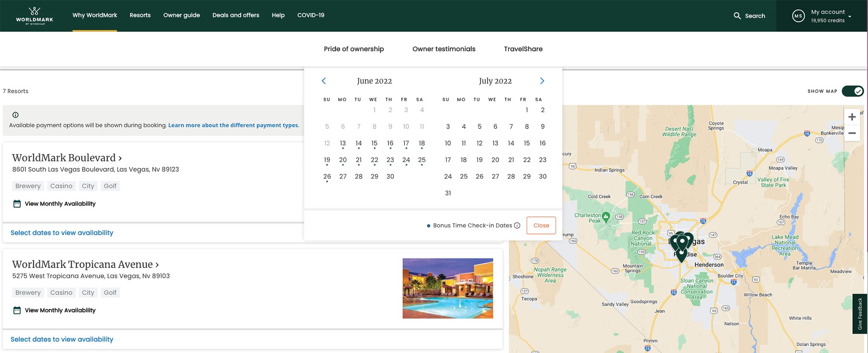Select July 31 in calendar
Viewport: 868px width, 353px height.
pos(448,193)
